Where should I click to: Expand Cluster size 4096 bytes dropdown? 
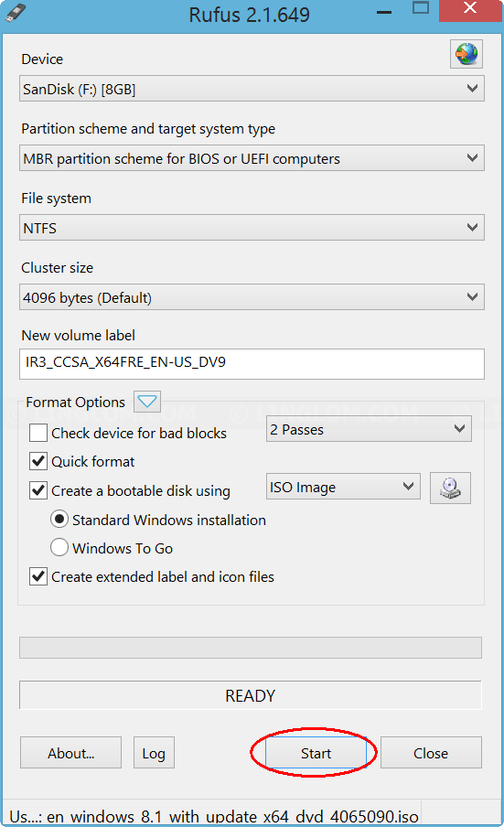pos(252,297)
